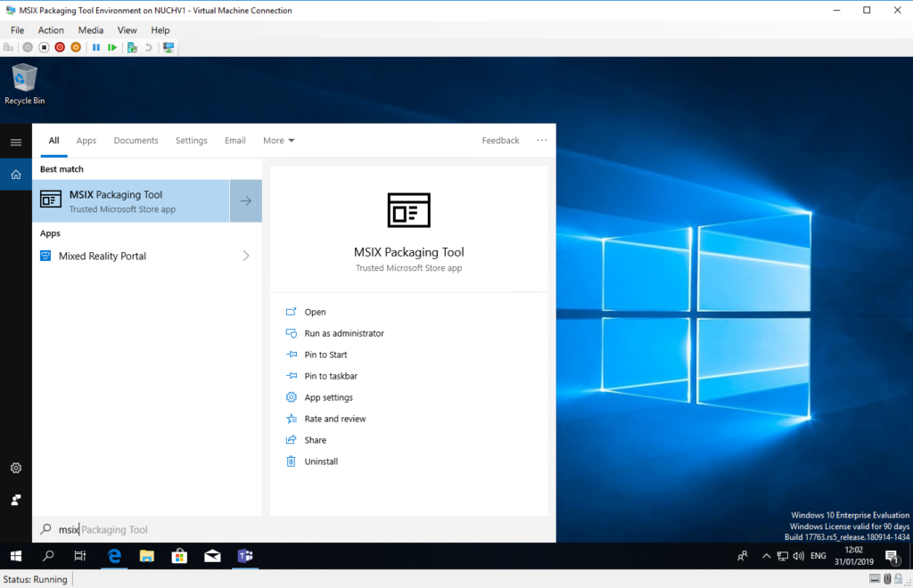Screen dimensions: 913x588
Task: Click Open in the app actions
Action: 315,313
